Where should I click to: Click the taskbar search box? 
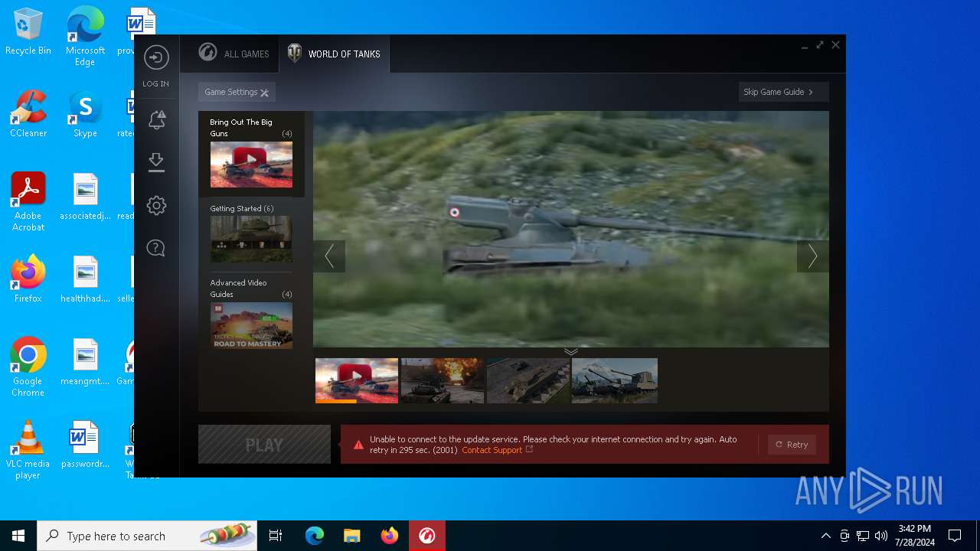[x=148, y=536]
